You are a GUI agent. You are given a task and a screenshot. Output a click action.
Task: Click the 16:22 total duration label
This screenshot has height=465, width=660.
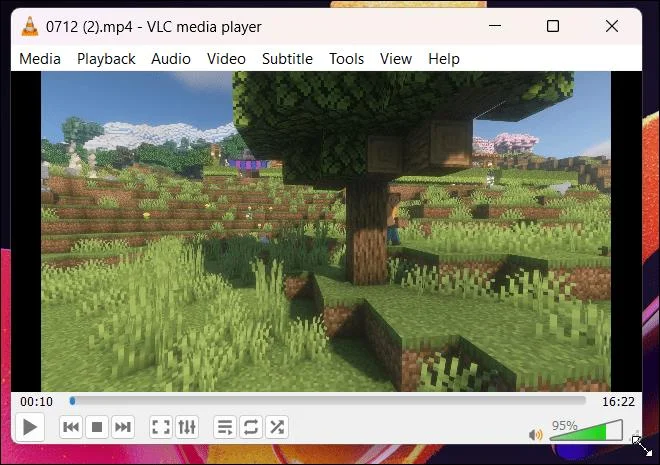(618, 402)
